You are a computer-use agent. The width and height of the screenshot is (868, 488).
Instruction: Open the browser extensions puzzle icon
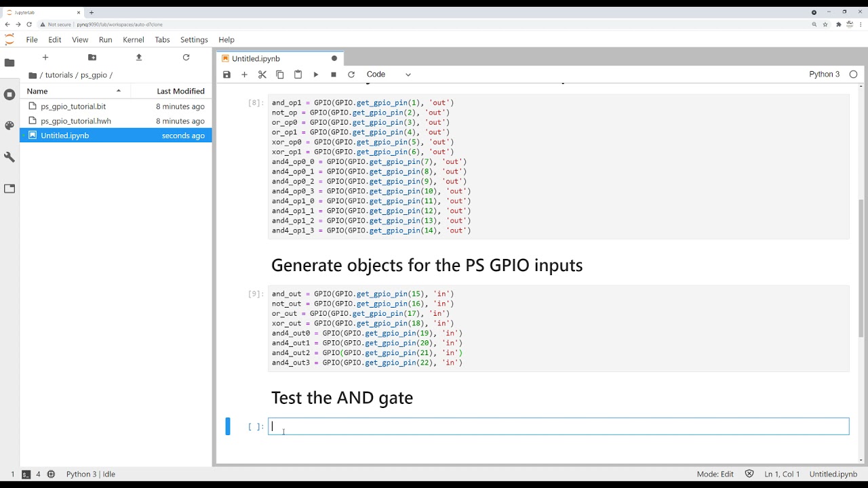click(839, 24)
